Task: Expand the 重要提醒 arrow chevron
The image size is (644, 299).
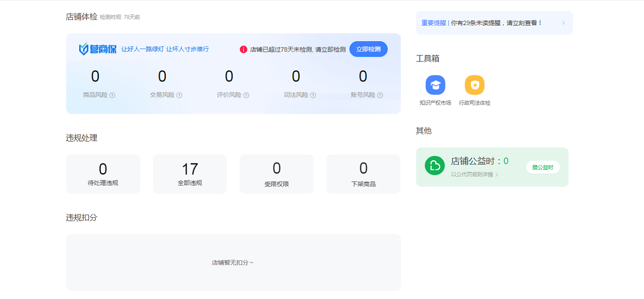Action: tap(563, 23)
